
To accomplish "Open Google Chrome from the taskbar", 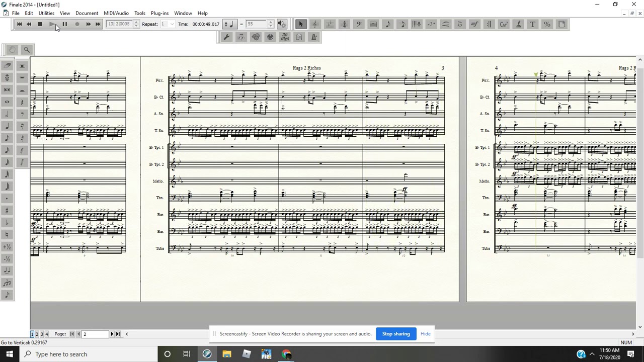I will pos(286,354).
